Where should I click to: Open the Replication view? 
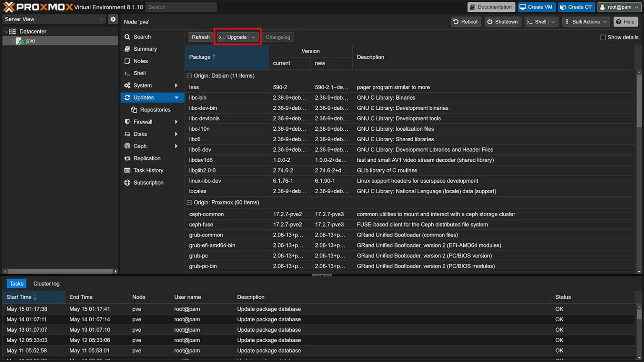147,158
